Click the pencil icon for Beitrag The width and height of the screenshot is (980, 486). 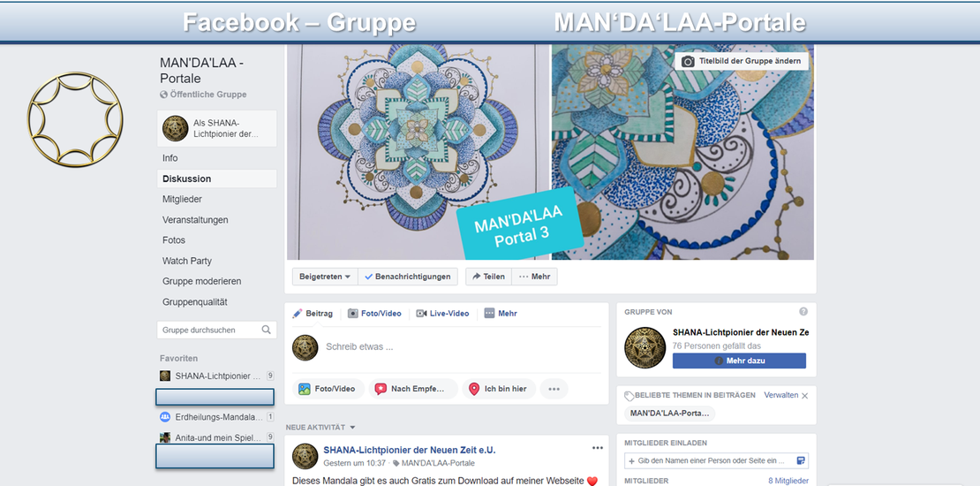click(x=298, y=314)
